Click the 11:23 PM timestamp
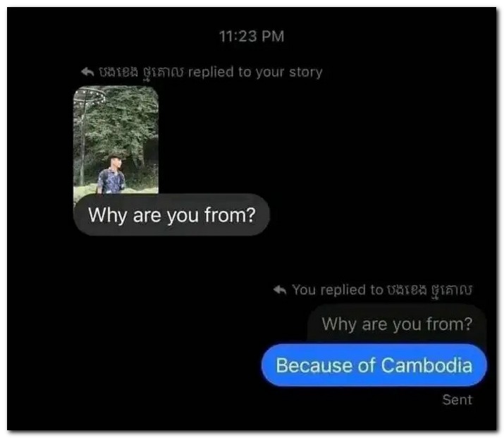Screen dimensions: 504x438 (x=252, y=36)
